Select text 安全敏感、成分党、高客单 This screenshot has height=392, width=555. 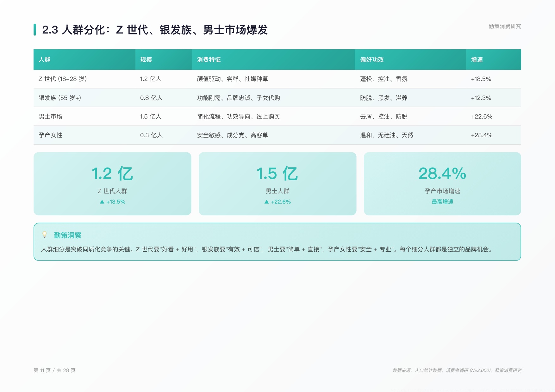point(233,135)
